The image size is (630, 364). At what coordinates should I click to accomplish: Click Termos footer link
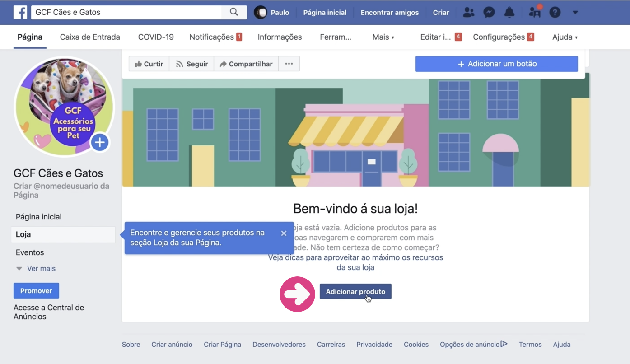click(530, 344)
